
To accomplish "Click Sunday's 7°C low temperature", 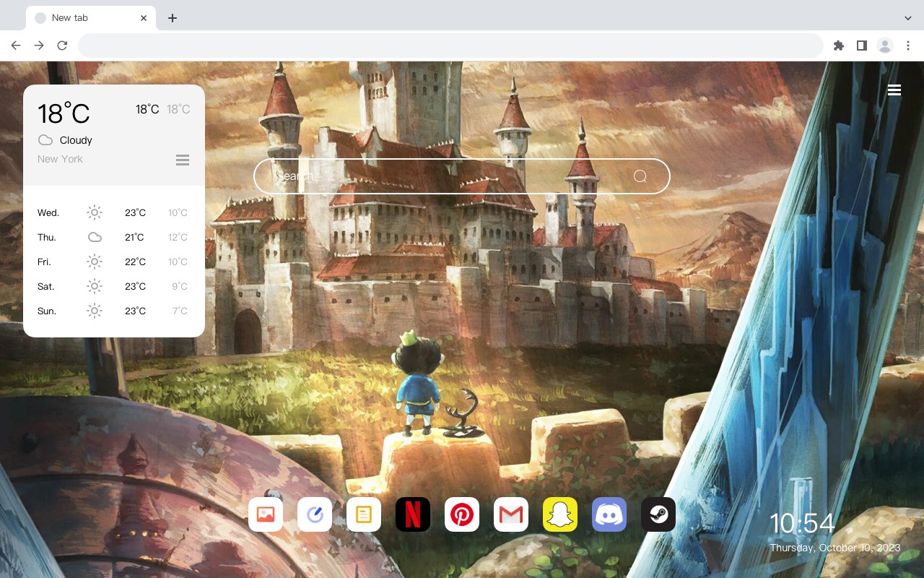I will pos(180,311).
